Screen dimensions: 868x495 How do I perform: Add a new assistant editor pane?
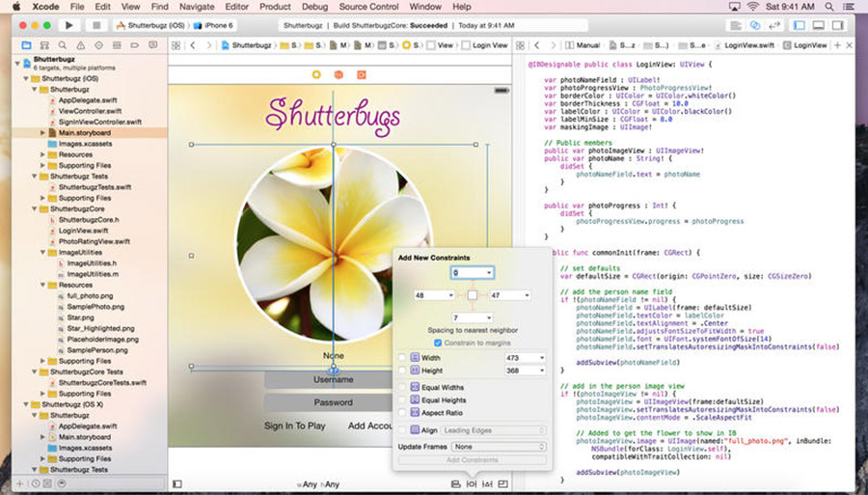click(837, 45)
